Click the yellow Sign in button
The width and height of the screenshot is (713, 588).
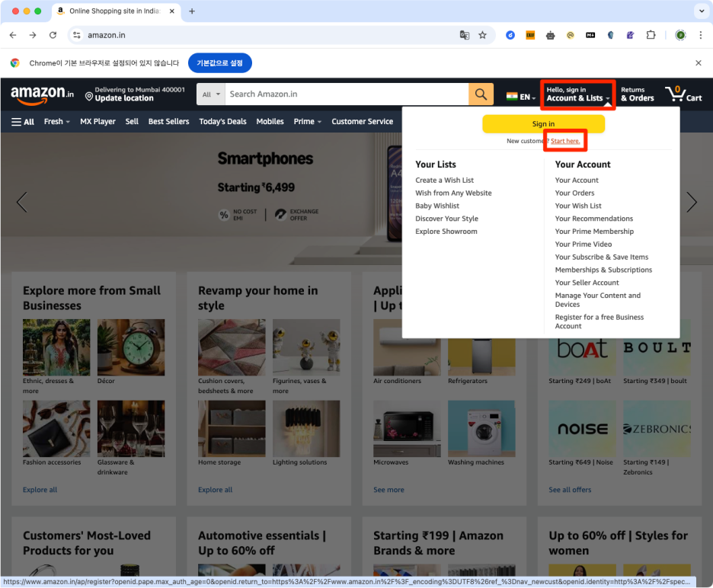pyautogui.click(x=543, y=123)
